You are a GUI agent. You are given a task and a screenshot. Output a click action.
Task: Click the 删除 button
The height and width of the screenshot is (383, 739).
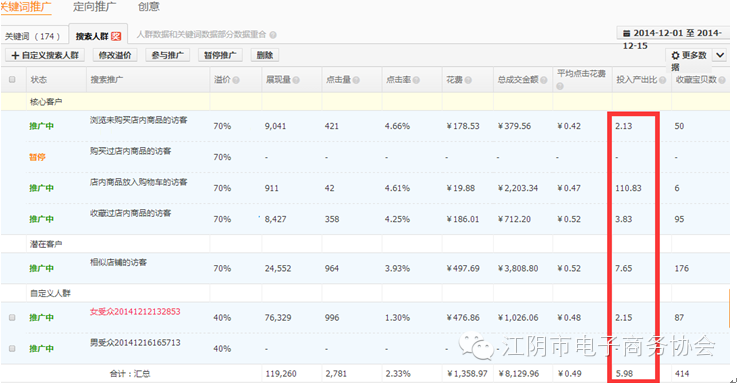click(265, 55)
